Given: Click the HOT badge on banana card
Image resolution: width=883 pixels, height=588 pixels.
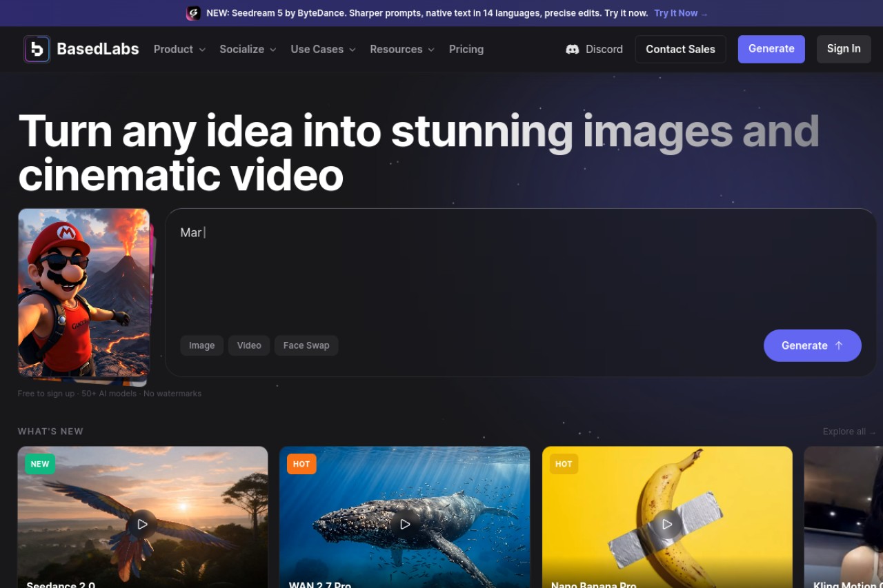Looking at the screenshot, I should pos(564,464).
